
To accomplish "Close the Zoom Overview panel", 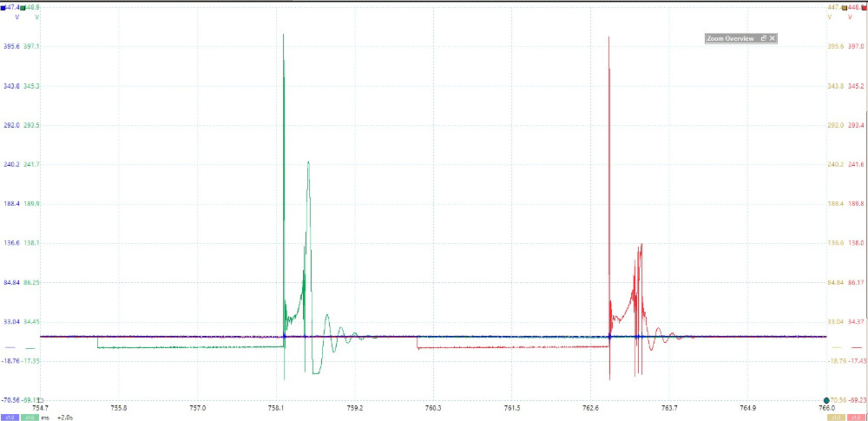I will (773, 38).
